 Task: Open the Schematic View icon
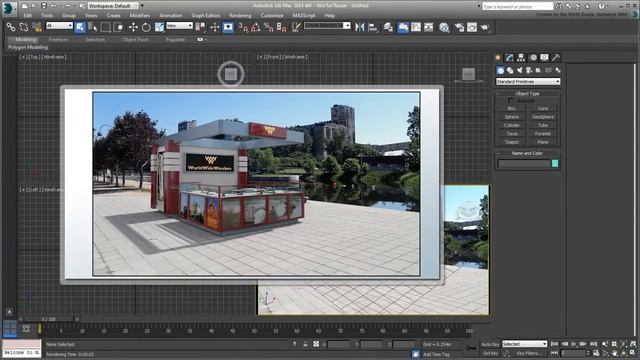click(429, 27)
